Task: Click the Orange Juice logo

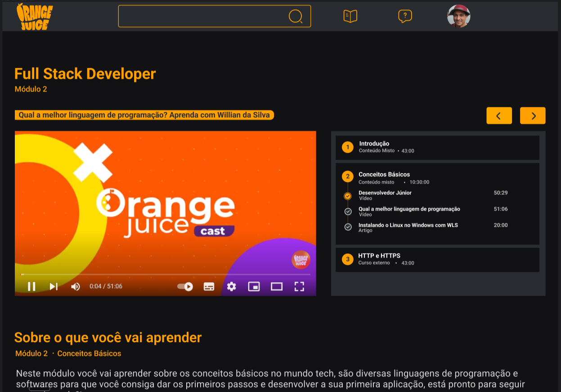Action: [x=34, y=16]
